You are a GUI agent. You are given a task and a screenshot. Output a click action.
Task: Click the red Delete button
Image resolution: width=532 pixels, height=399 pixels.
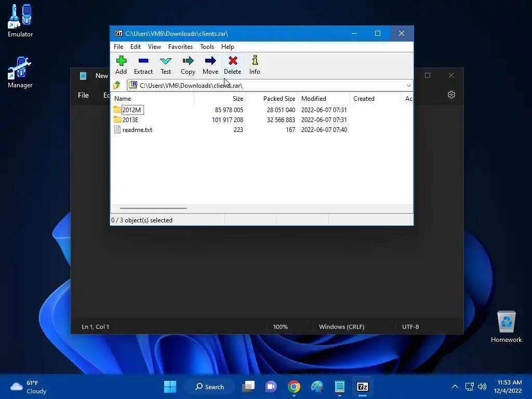point(233,65)
